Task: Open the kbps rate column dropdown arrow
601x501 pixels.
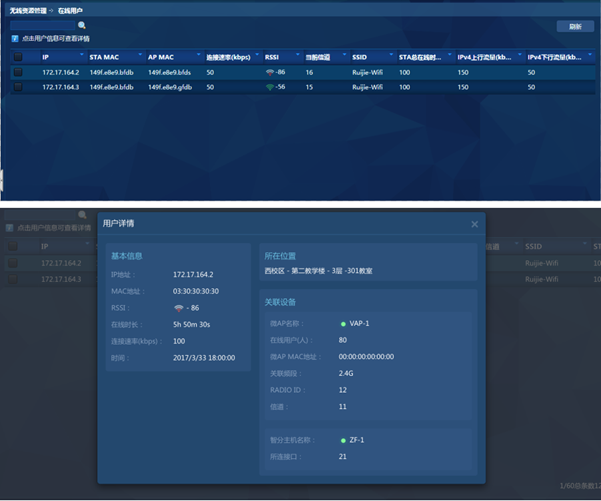Action: point(257,54)
